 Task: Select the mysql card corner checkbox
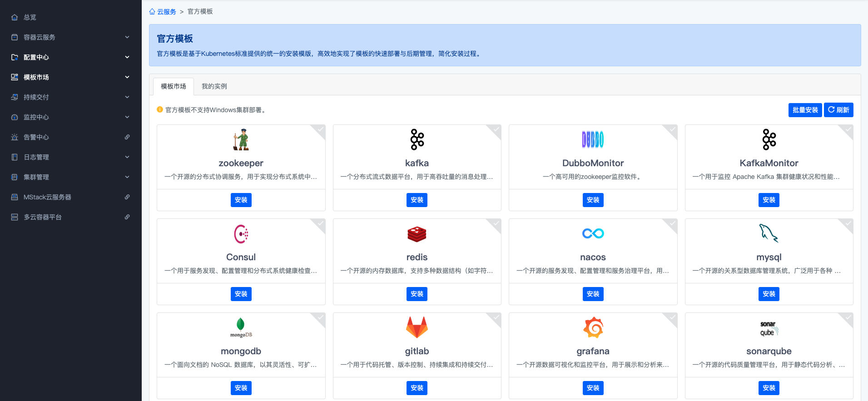pyautogui.click(x=848, y=224)
